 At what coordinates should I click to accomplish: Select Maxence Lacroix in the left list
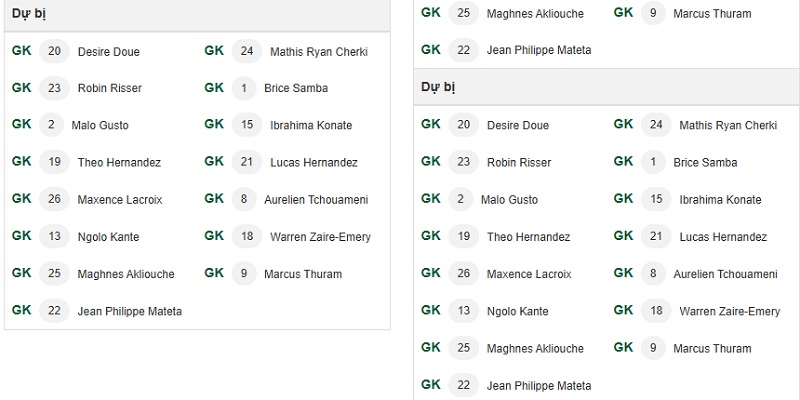(120, 200)
